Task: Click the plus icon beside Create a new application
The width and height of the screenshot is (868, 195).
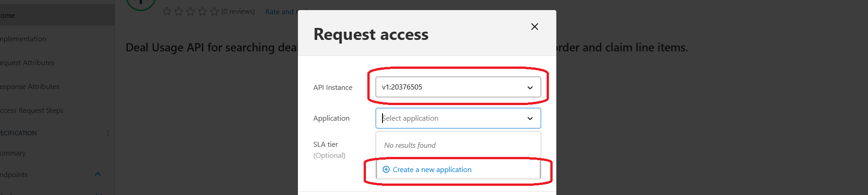Action: (386, 169)
